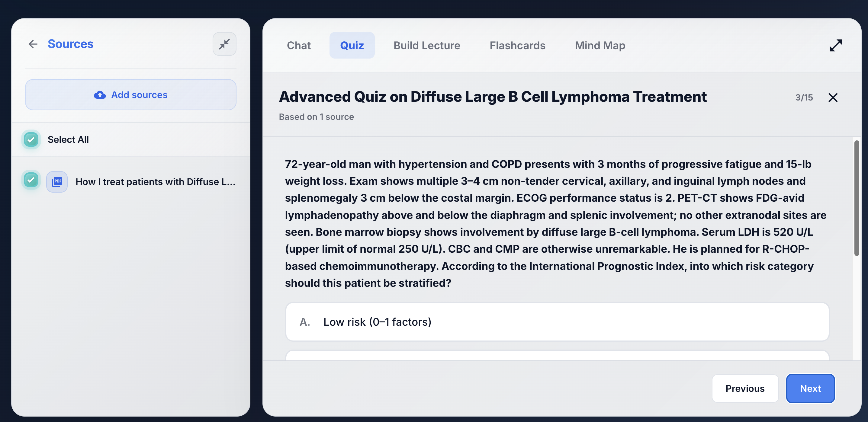Expand the quiz view to fullscreen
The image size is (868, 422).
[x=835, y=45]
